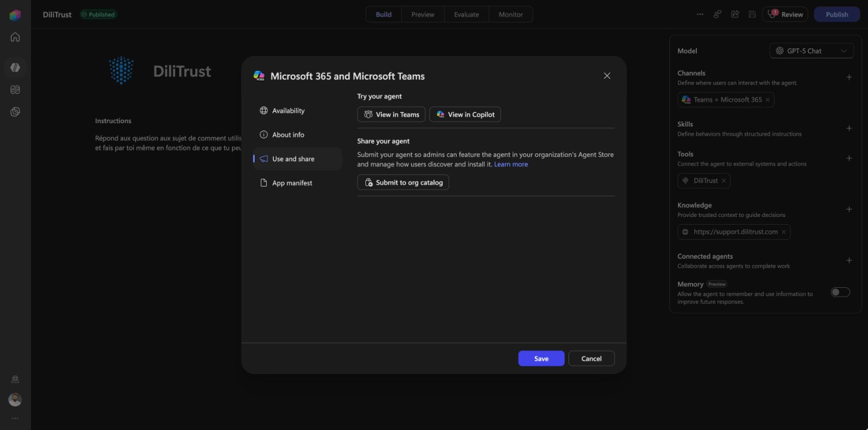Open the more options ellipsis in top bar
This screenshot has height=430, width=868.
[700, 14]
